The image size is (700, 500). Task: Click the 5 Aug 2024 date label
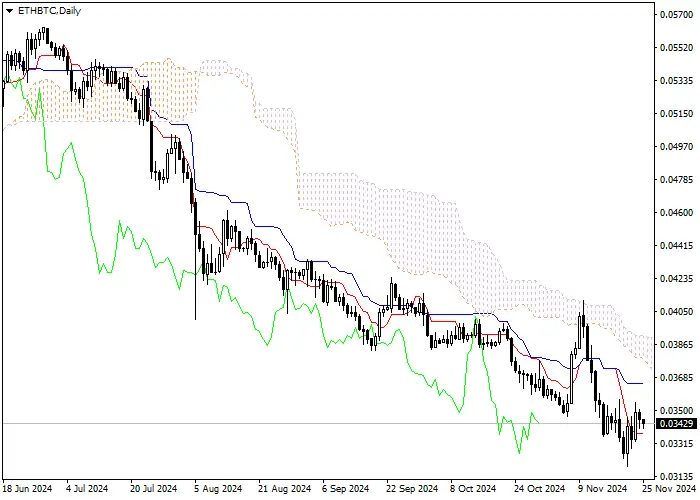[218, 489]
